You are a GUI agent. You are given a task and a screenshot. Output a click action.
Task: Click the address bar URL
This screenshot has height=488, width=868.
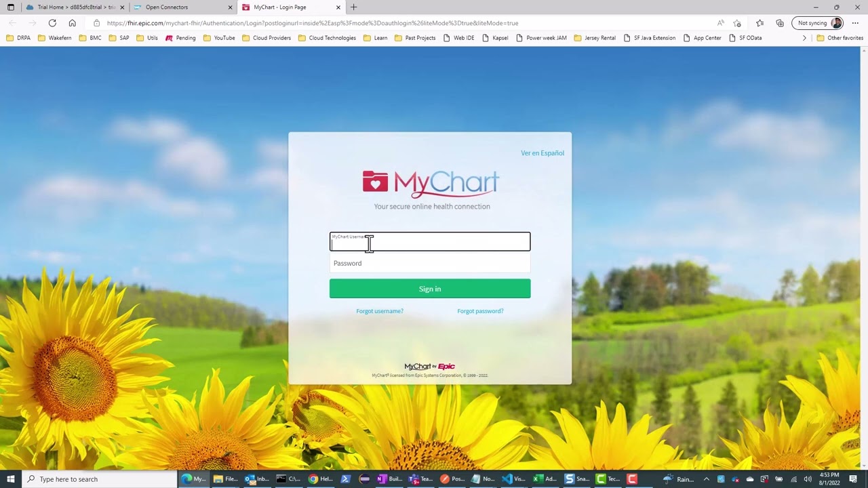pos(313,23)
